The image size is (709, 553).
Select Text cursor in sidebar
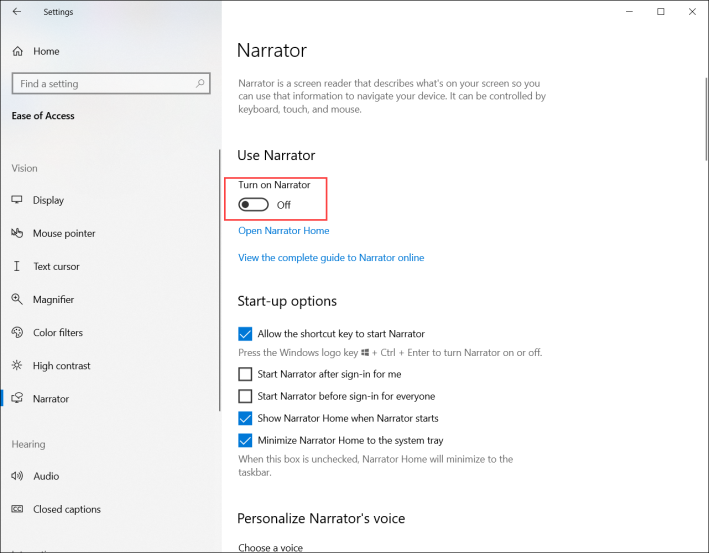57,266
